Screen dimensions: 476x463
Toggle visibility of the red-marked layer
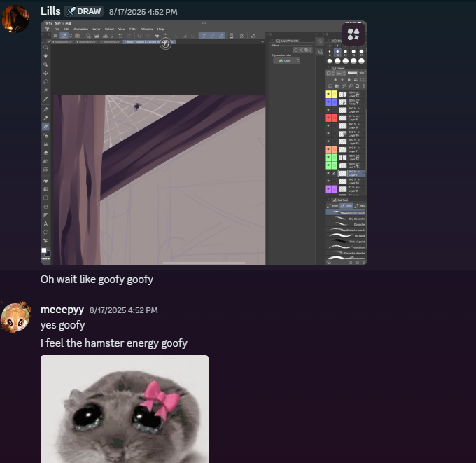coord(328,118)
